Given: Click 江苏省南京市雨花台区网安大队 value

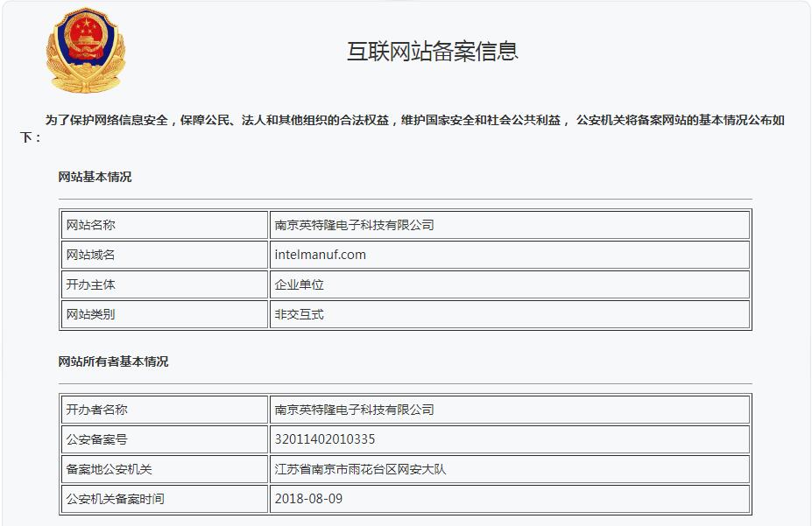Looking at the screenshot, I should pyautogui.click(x=360, y=469).
